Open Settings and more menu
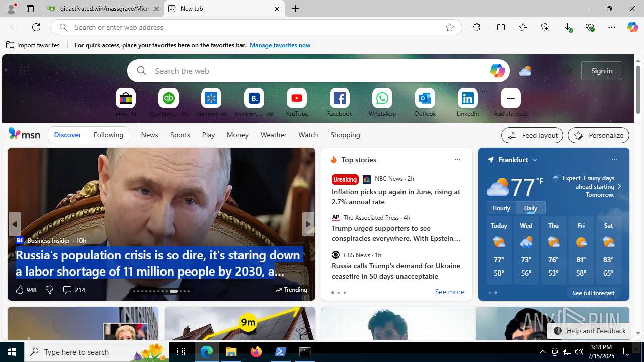The image size is (644, 362). pyautogui.click(x=612, y=27)
